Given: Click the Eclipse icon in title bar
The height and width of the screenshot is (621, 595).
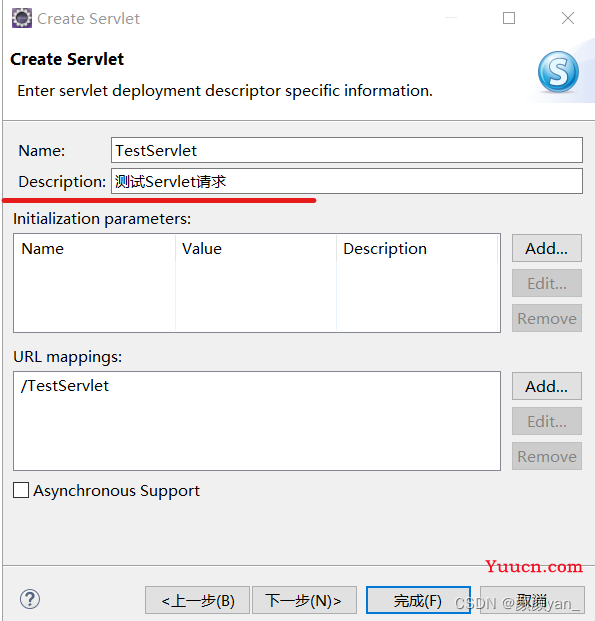Looking at the screenshot, I should point(21,18).
